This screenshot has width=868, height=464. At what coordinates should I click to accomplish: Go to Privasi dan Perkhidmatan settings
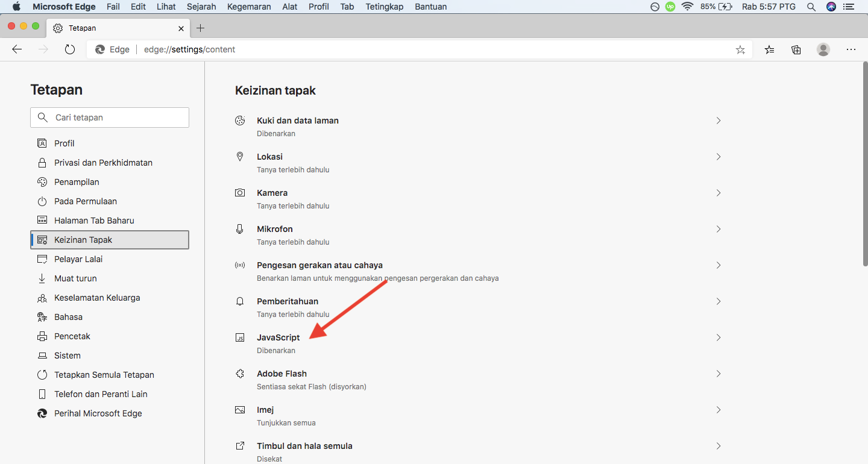point(103,163)
